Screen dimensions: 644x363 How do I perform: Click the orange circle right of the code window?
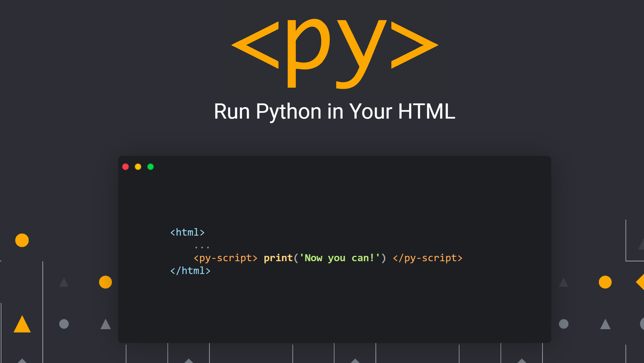[605, 282]
